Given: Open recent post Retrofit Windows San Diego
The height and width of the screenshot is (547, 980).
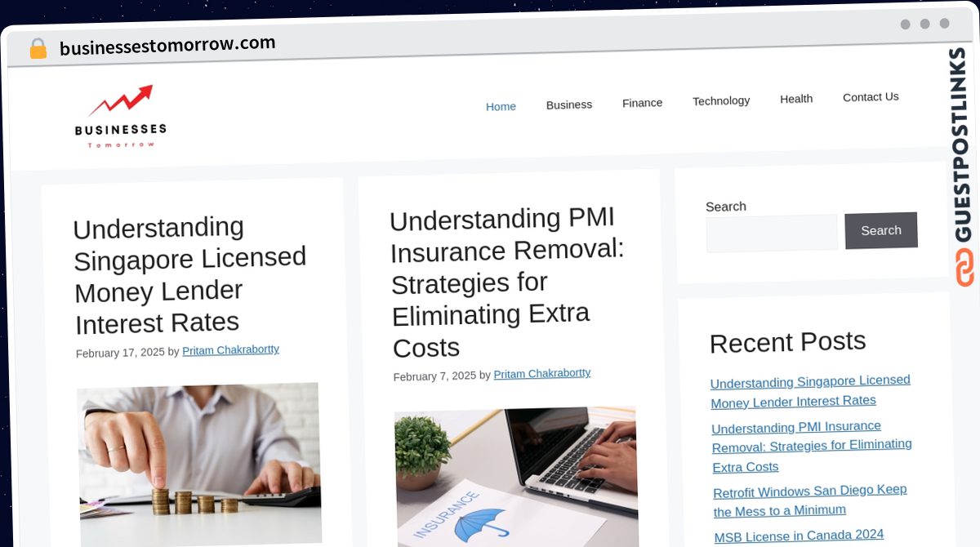Looking at the screenshot, I should click(x=810, y=500).
